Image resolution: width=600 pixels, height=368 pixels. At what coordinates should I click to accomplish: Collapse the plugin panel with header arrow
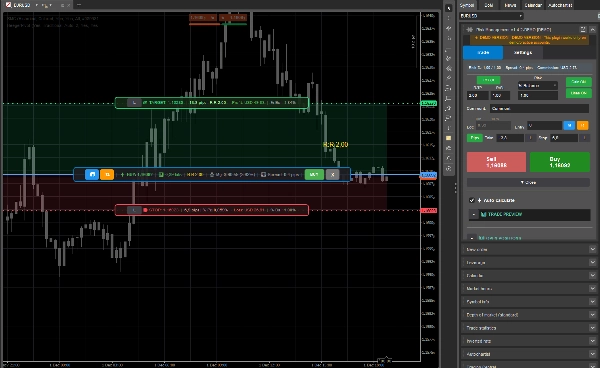point(592,29)
